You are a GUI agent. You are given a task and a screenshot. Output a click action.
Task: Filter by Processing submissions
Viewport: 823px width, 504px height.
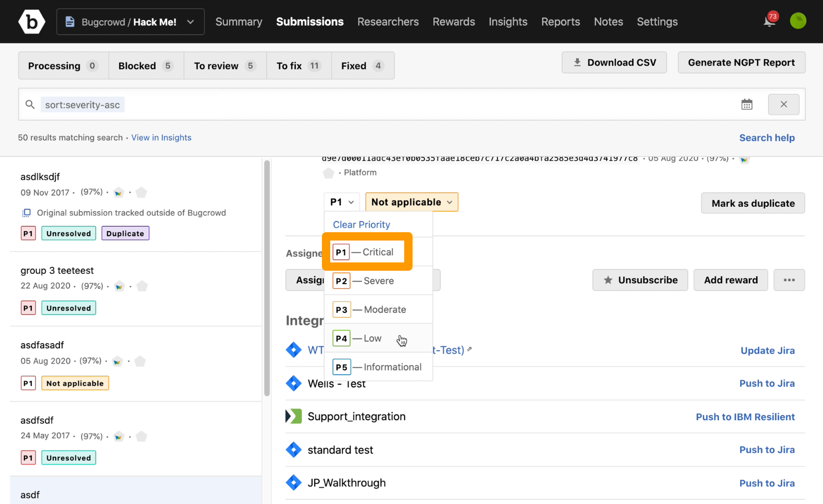pos(64,66)
